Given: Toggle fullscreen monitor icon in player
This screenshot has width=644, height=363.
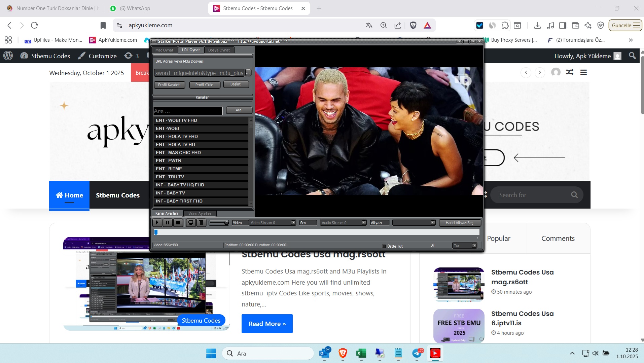Looking at the screenshot, I should (191, 223).
